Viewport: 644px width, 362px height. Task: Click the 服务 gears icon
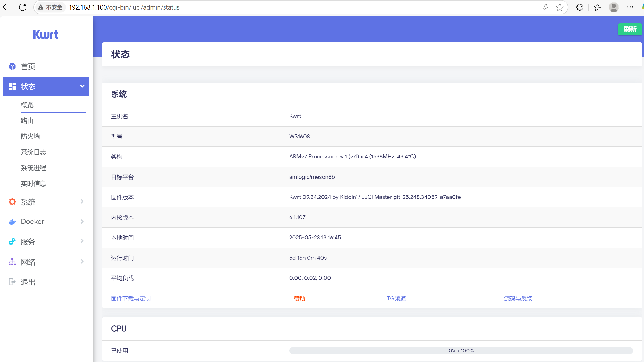(x=12, y=241)
